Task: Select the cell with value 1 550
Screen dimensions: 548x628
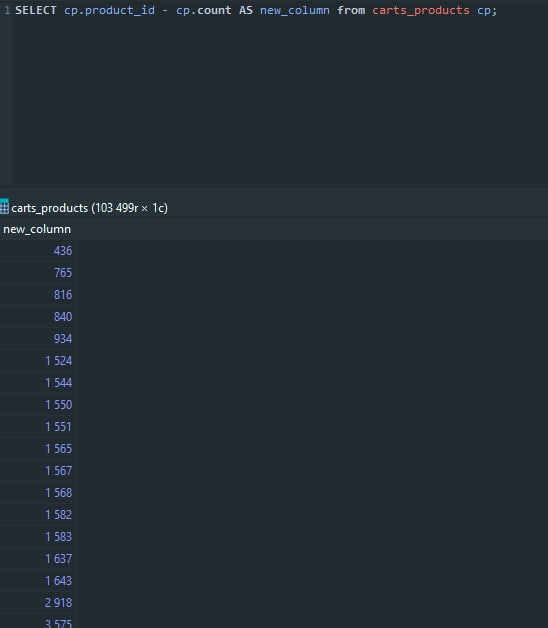Action: pos(38,405)
